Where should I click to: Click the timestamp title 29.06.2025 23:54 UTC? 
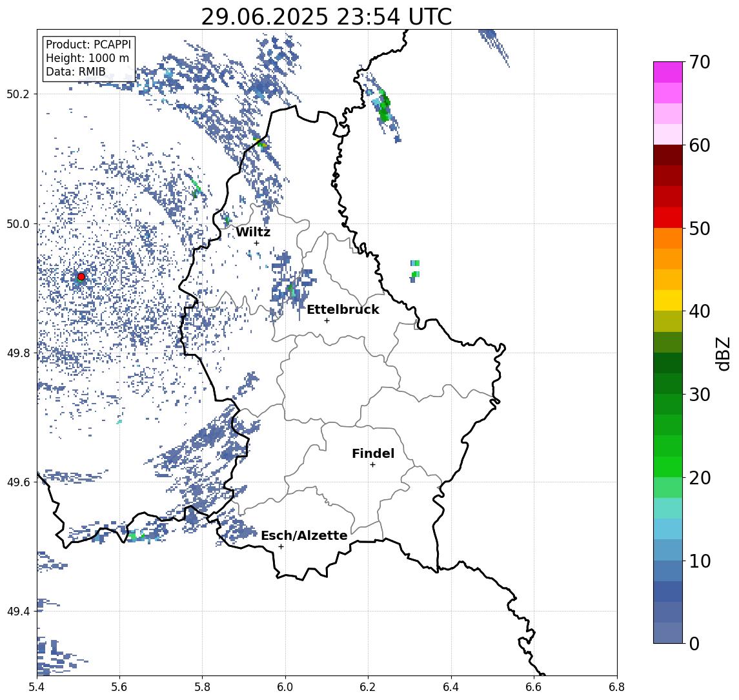(327, 17)
